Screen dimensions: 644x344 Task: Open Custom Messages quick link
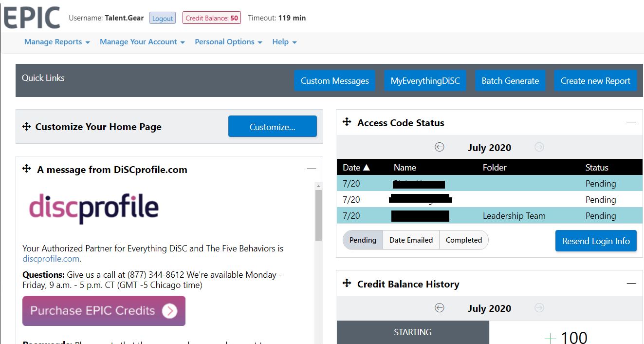[x=335, y=81]
